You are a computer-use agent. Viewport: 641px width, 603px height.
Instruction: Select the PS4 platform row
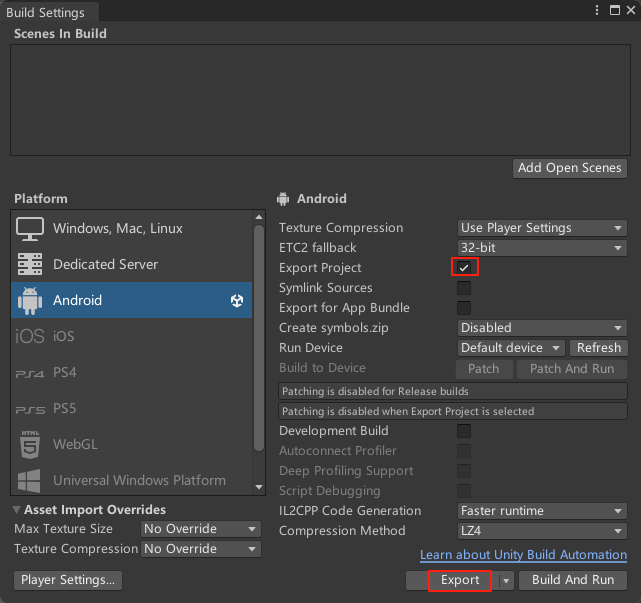(132, 372)
